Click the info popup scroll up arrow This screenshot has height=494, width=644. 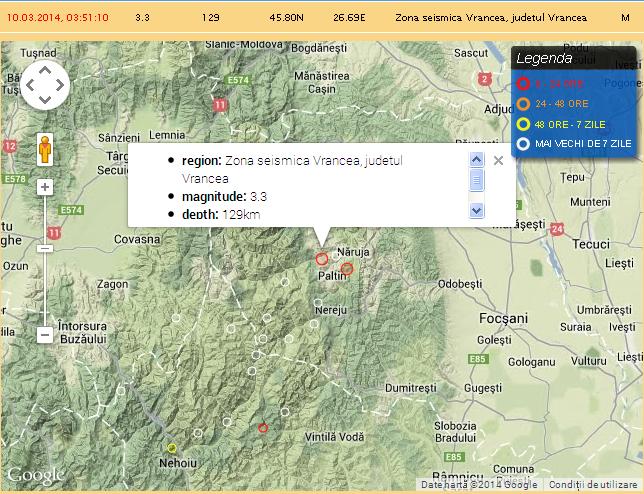(x=476, y=159)
